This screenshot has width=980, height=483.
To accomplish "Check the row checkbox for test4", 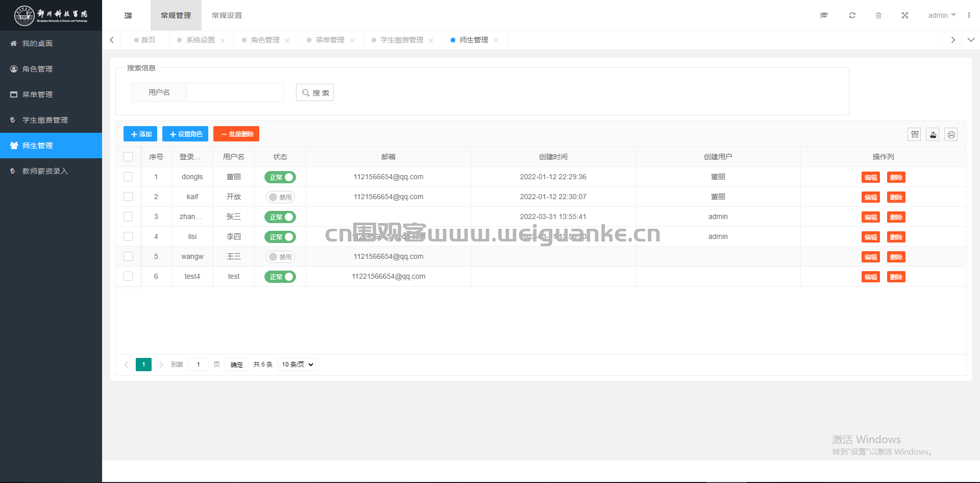I will click(128, 276).
